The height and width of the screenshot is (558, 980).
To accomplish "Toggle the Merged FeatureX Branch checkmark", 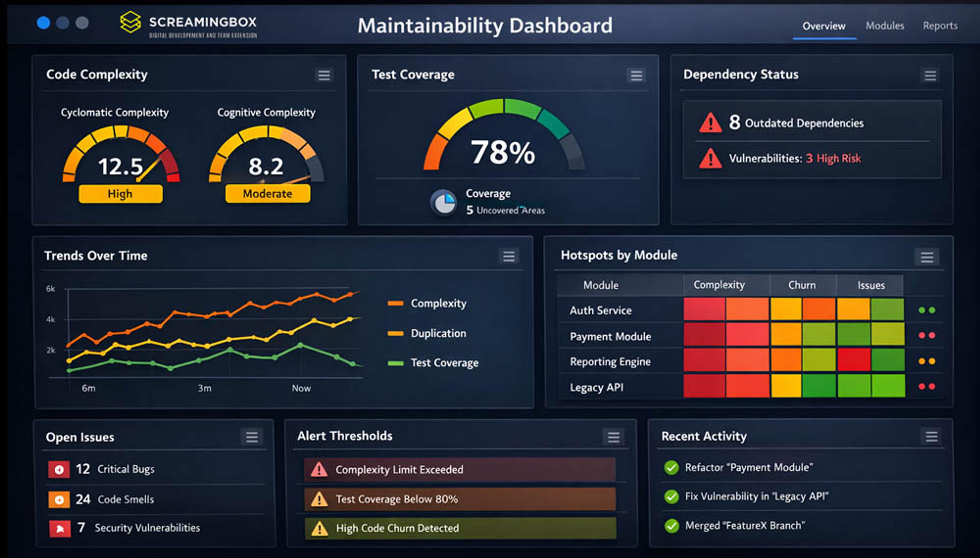I will 671,526.
